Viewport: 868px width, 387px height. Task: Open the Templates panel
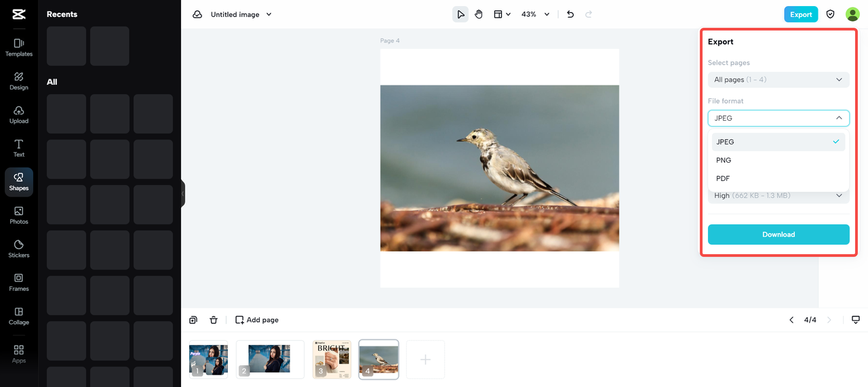pyautogui.click(x=19, y=47)
